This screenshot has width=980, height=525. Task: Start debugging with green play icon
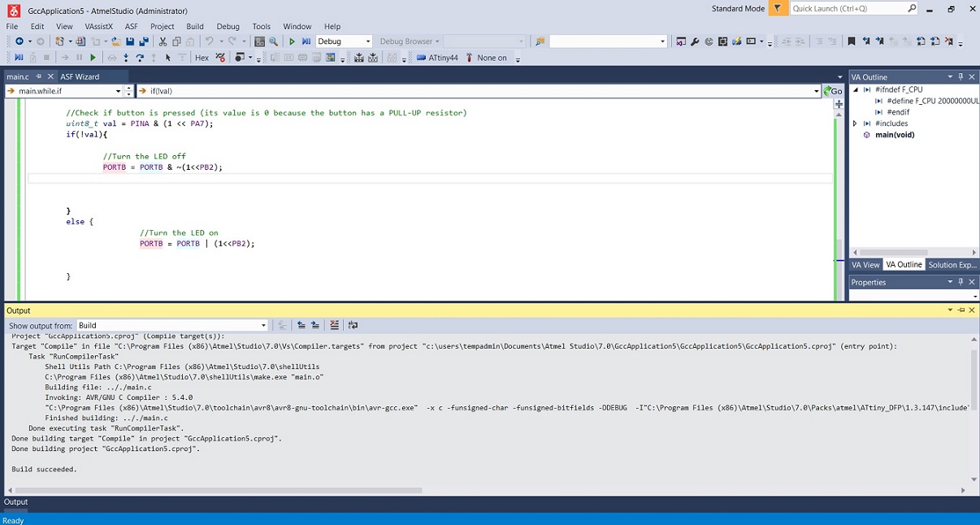[x=293, y=41]
